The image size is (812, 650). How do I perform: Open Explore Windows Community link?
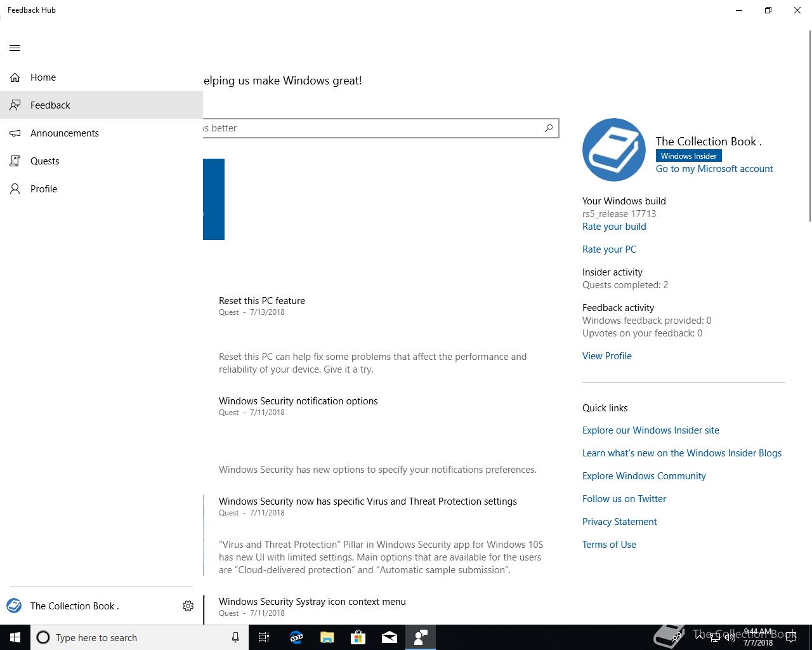644,476
